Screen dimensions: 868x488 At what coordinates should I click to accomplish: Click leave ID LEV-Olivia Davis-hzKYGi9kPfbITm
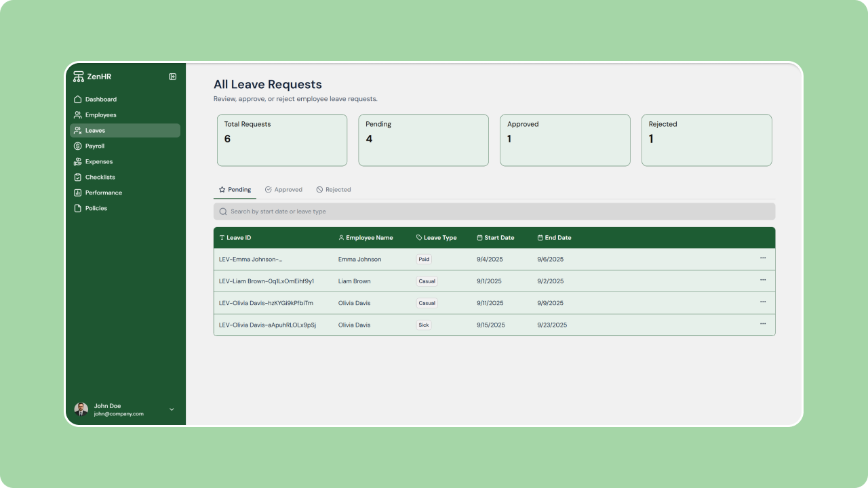[x=267, y=303]
